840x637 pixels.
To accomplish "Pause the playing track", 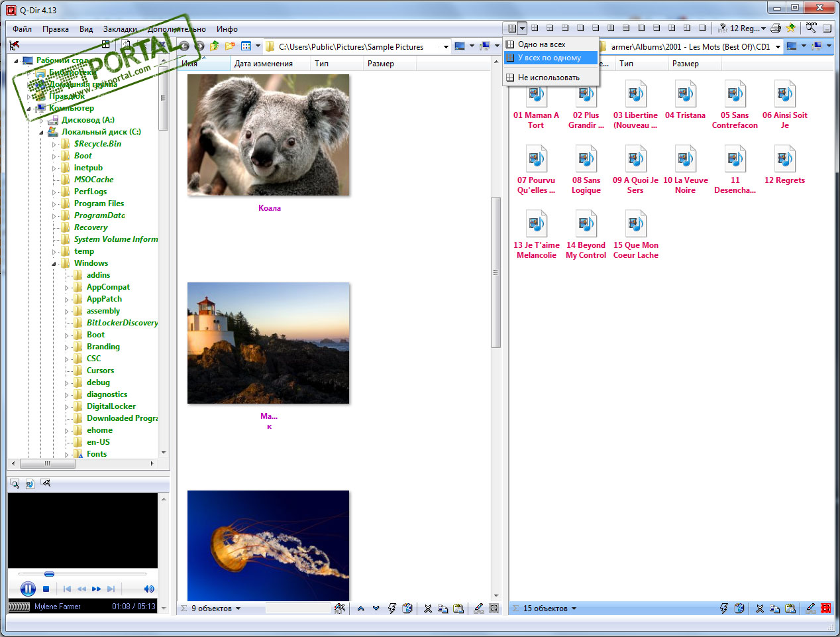I will coord(28,589).
